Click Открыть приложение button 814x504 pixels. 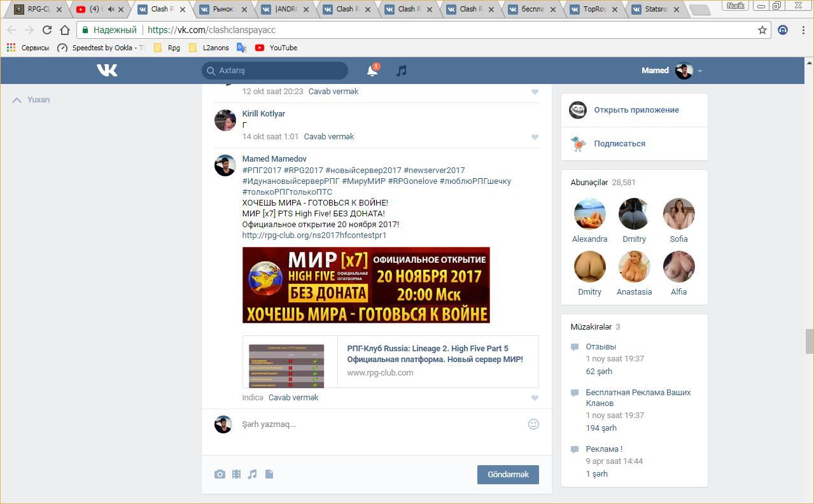point(634,110)
